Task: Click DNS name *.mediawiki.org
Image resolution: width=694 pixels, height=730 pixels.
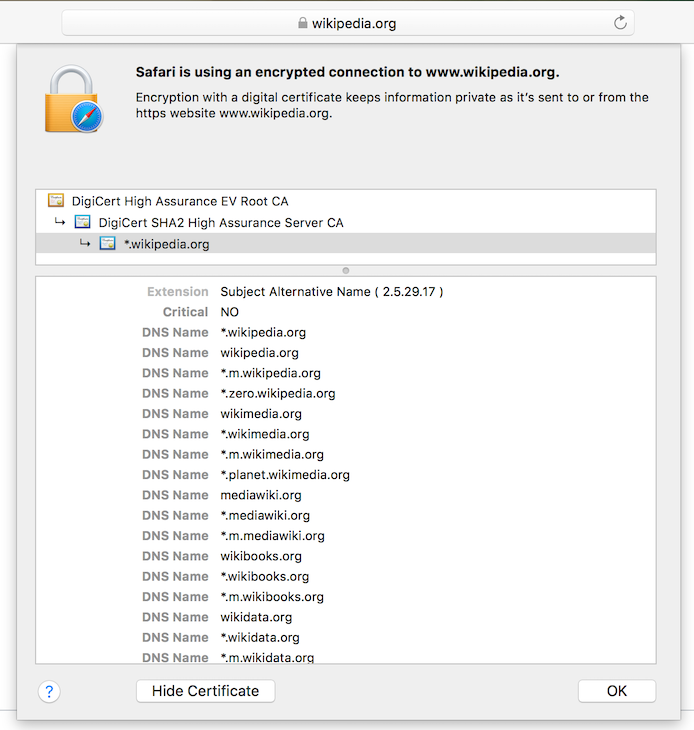Action: (x=265, y=515)
